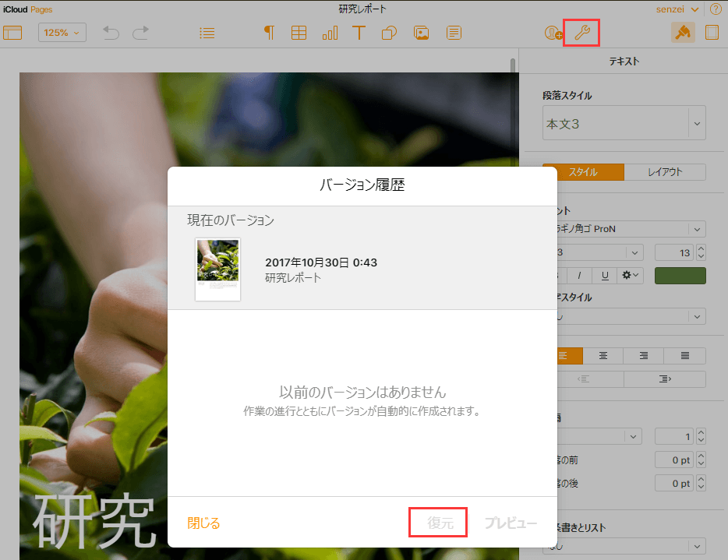Open the chart insertion tool
Screen dimensions: 728x560
329,33
